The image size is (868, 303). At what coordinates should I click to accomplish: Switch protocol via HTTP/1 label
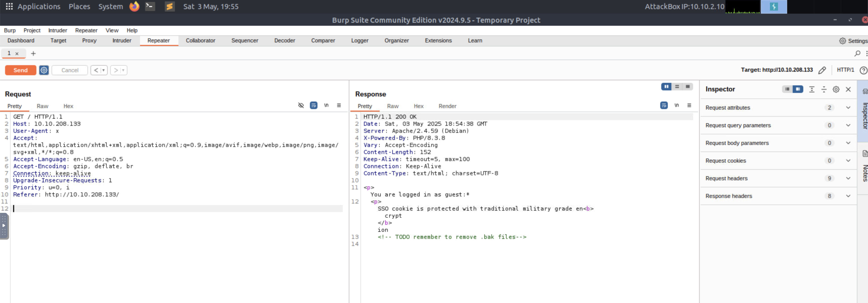pyautogui.click(x=845, y=70)
